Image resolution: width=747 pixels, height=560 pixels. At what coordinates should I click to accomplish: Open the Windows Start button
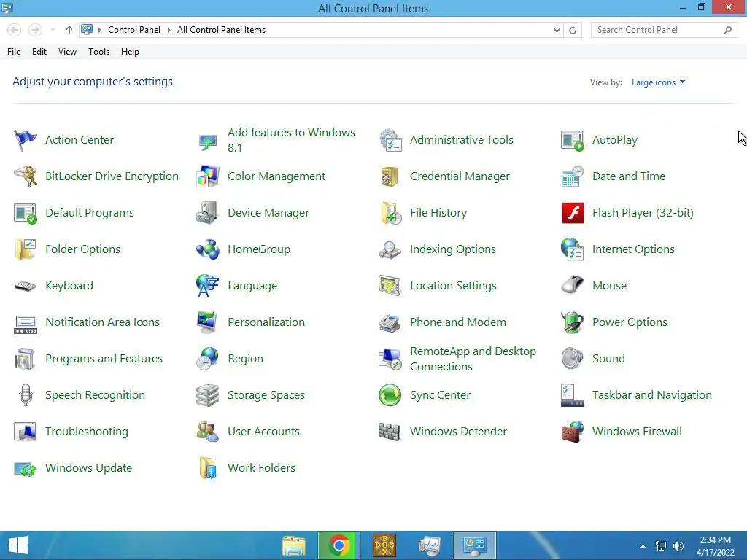(x=18, y=545)
